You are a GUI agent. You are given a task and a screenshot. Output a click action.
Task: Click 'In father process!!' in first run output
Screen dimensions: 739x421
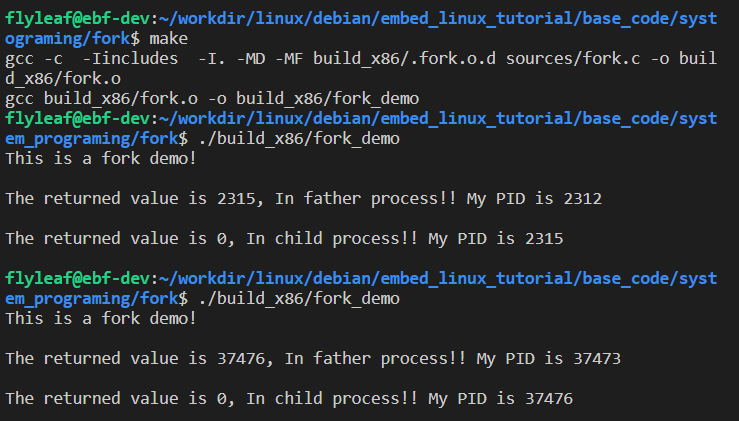click(x=366, y=198)
